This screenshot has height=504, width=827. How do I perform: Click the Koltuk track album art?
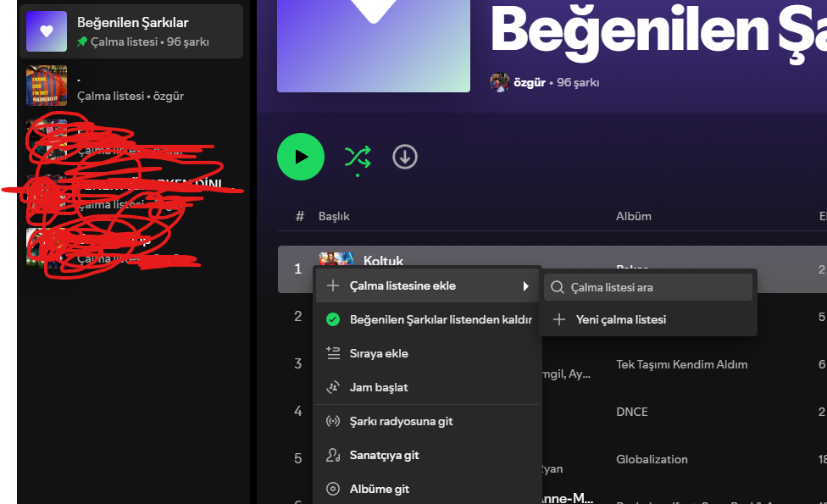(x=336, y=259)
